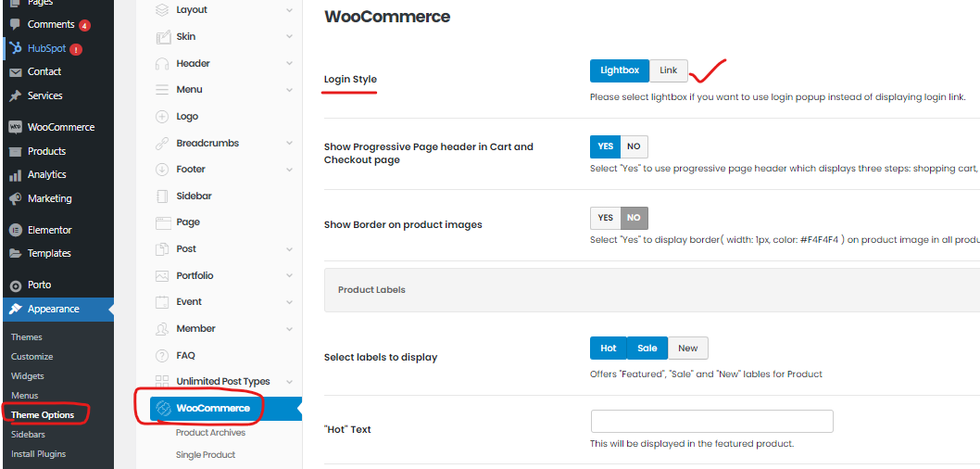Expand the Member section chevron

[289, 329]
